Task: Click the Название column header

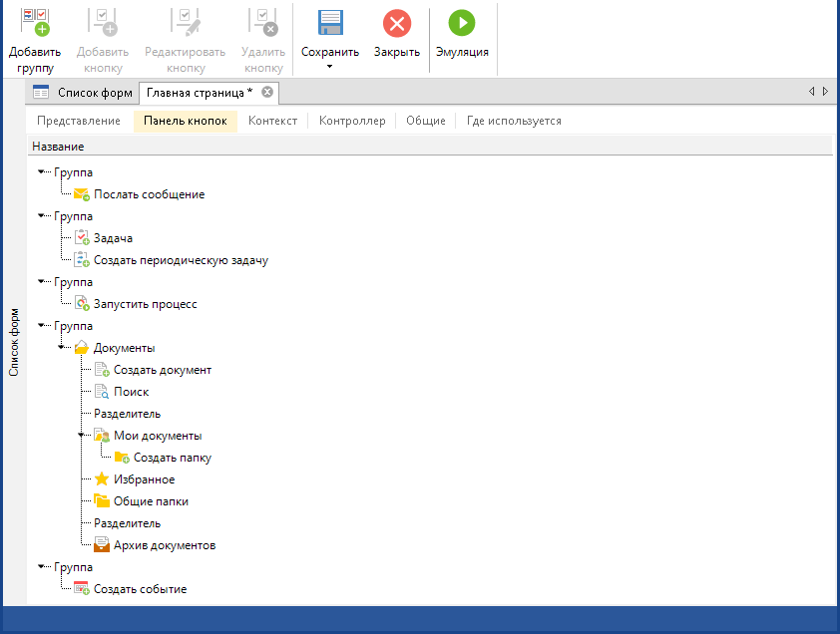Action: click(x=58, y=147)
